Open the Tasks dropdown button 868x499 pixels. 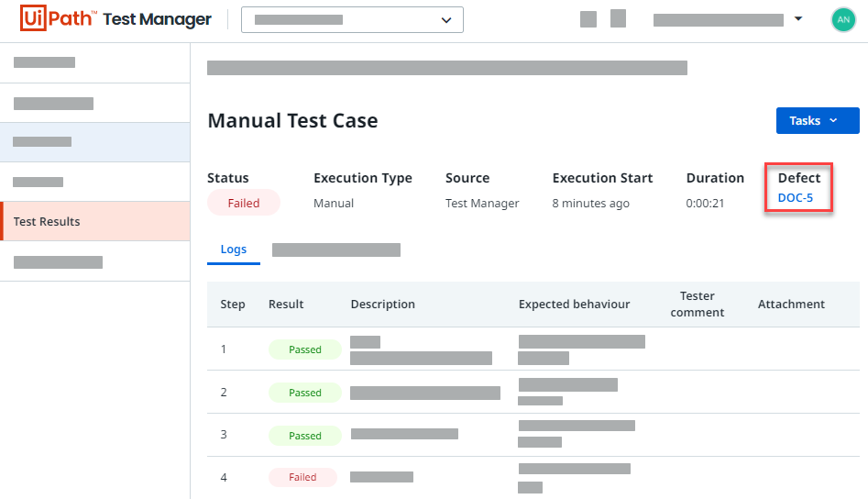coord(817,121)
